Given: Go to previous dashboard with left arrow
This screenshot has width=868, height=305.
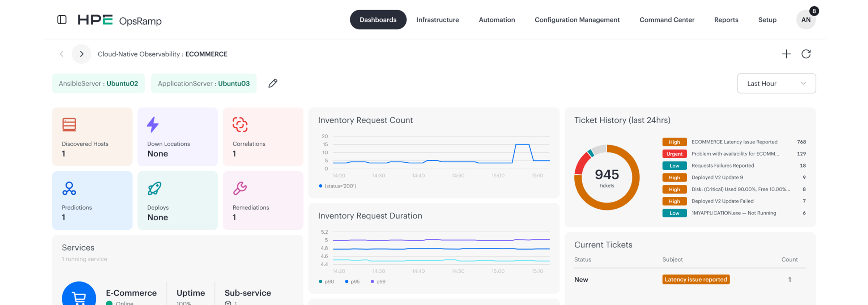Looking at the screenshot, I should click(61, 54).
